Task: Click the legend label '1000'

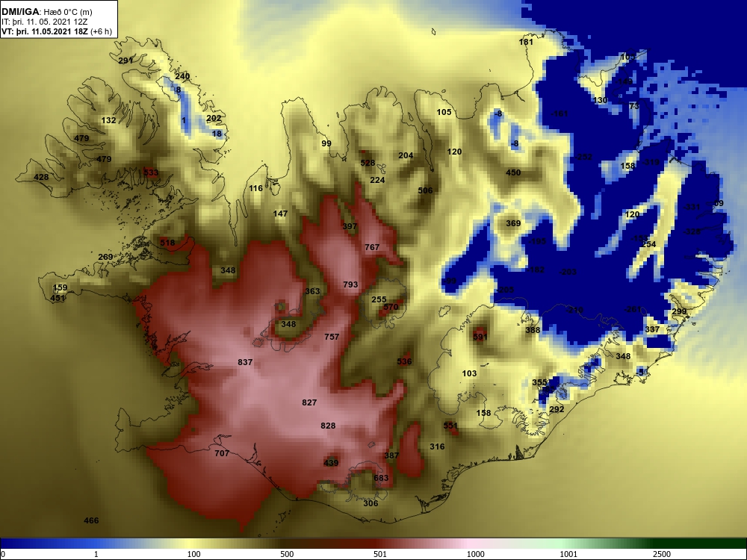Action: pyautogui.click(x=475, y=554)
